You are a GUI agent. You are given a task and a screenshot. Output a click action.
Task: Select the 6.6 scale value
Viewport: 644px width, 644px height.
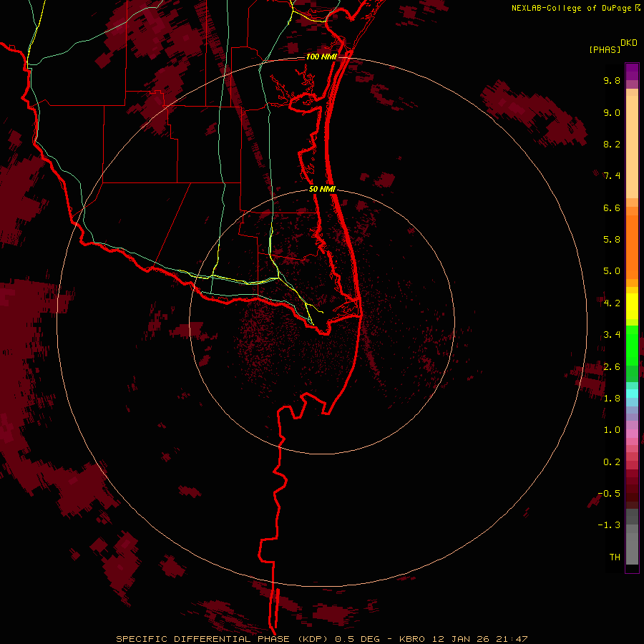click(612, 208)
